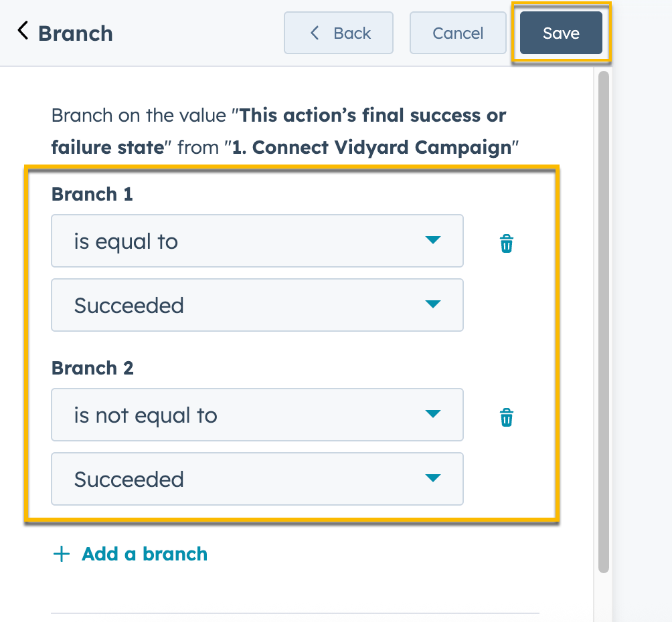Image resolution: width=672 pixels, height=622 pixels.
Task: Delete Branch 2 using the trash icon
Action: tap(507, 417)
